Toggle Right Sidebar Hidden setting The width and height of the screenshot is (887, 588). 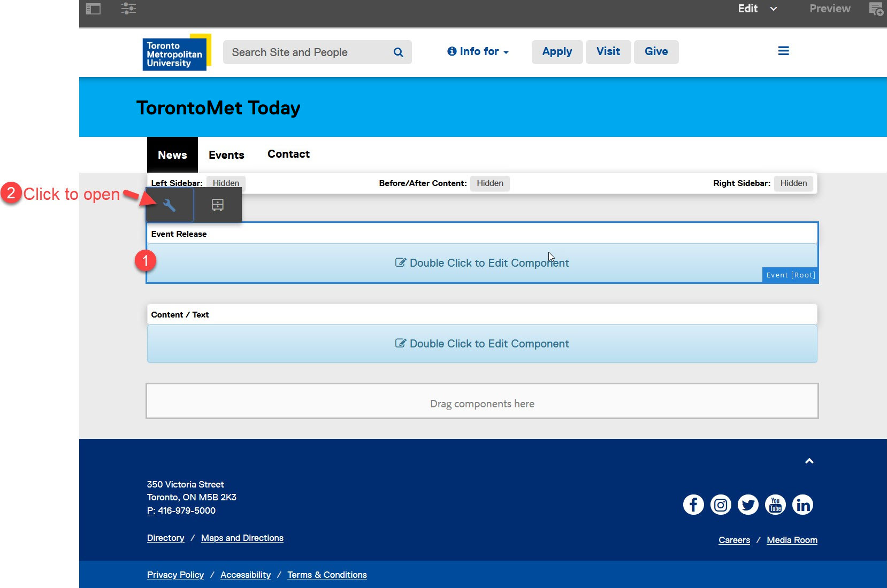tap(793, 183)
